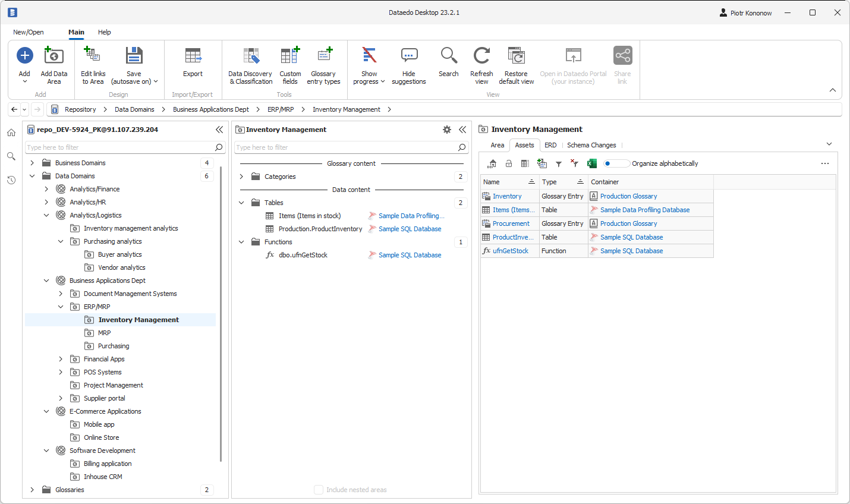850x504 pixels.
Task: Open Production Glossary link in Inventory row
Action: [628, 196]
